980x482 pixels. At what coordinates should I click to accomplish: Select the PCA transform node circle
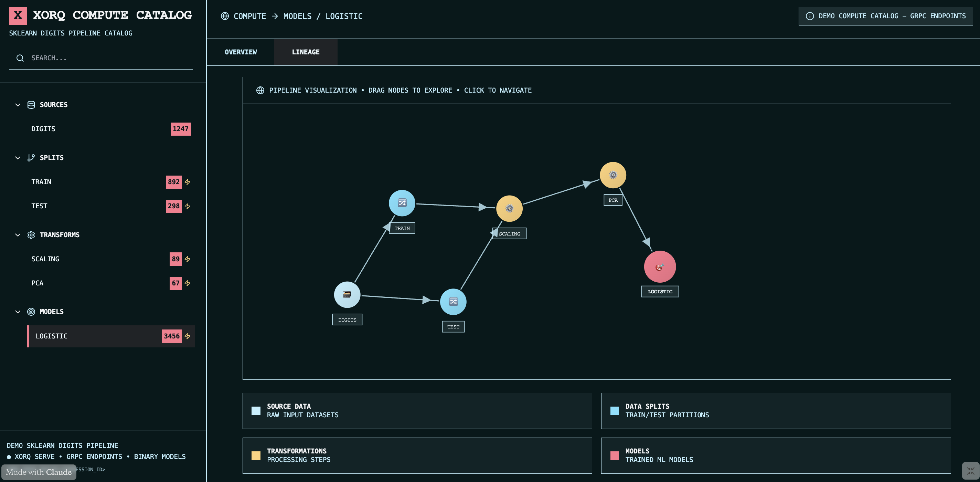[x=613, y=175]
